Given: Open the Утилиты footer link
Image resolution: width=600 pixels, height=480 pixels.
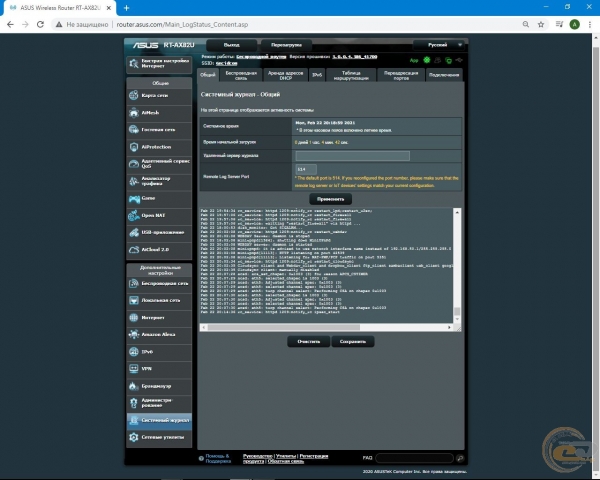Looking at the screenshot, I should point(286,456).
